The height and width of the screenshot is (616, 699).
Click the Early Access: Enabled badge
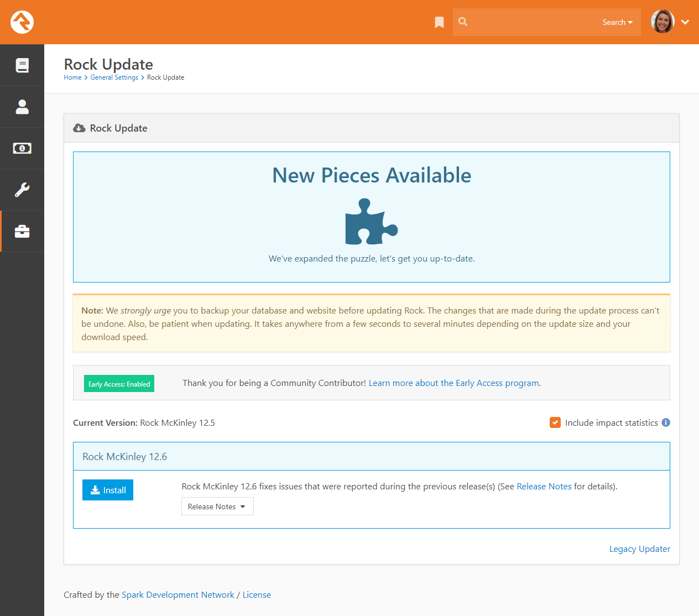point(119,384)
